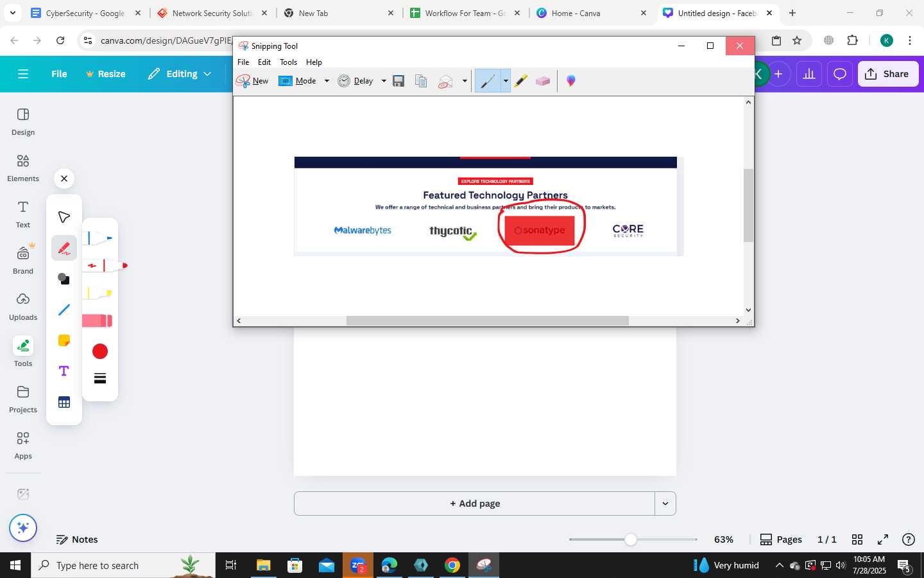924x578 pixels.
Task: Open the Apps sidebar panel
Action: tap(23, 445)
